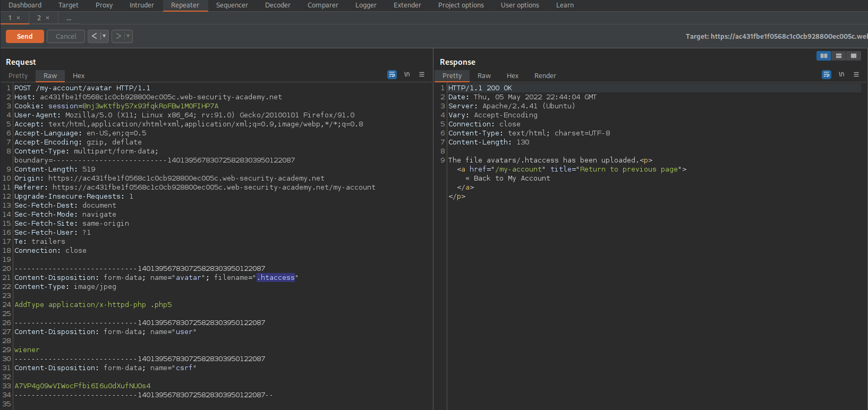Screen dimensions: 868x410
Task: Switch Request view to Hex
Action: pyautogui.click(x=79, y=76)
